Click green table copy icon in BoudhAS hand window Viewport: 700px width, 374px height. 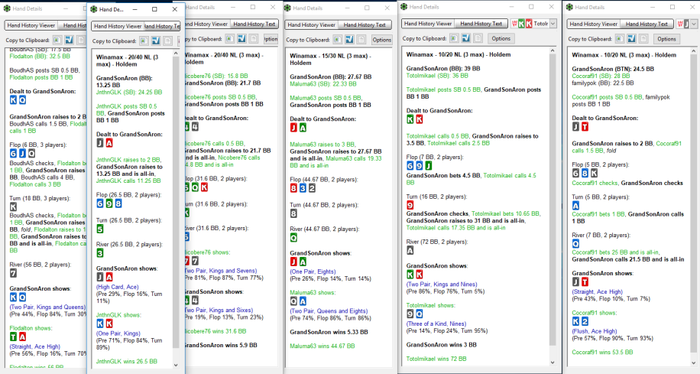point(57,40)
